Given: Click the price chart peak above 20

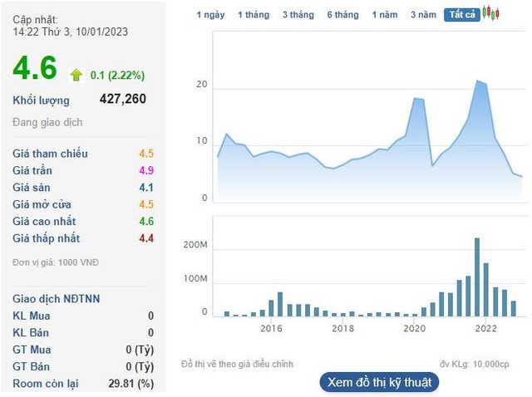Looking at the screenshot, I should click(x=478, y=81).
